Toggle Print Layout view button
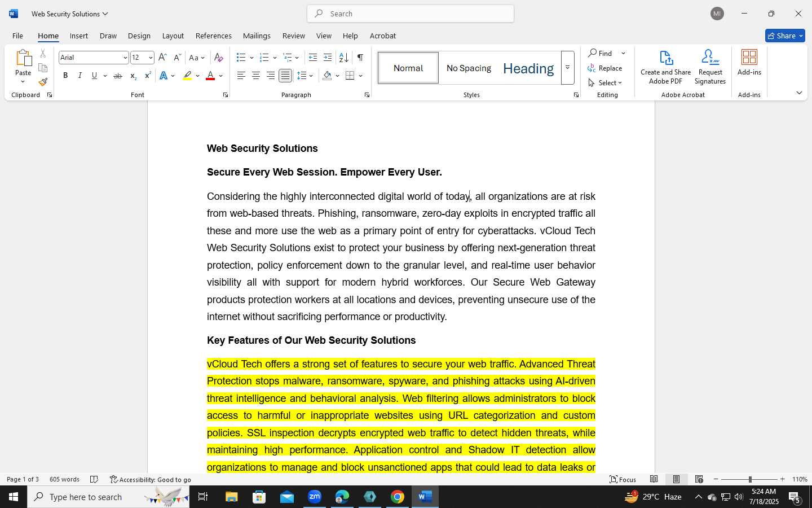 point(676,479)
